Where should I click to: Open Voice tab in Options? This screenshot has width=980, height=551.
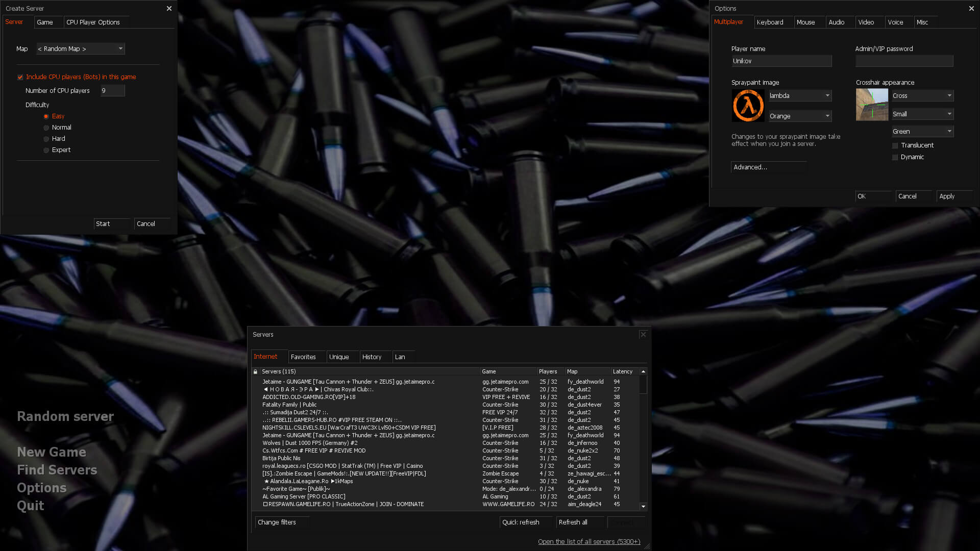click(899, 22)
